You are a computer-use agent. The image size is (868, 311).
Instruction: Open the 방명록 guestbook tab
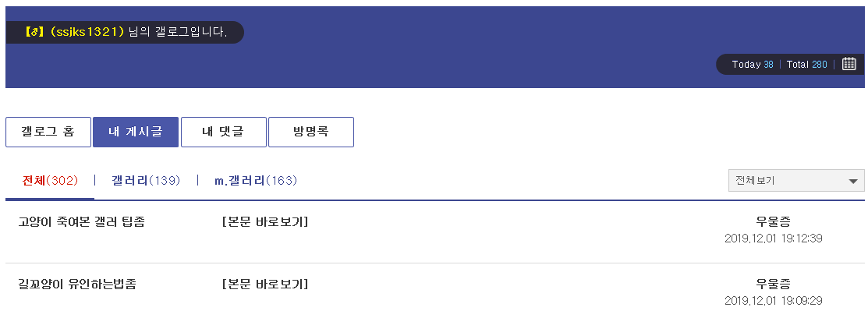pyautogui.click(x=311, y=132)
